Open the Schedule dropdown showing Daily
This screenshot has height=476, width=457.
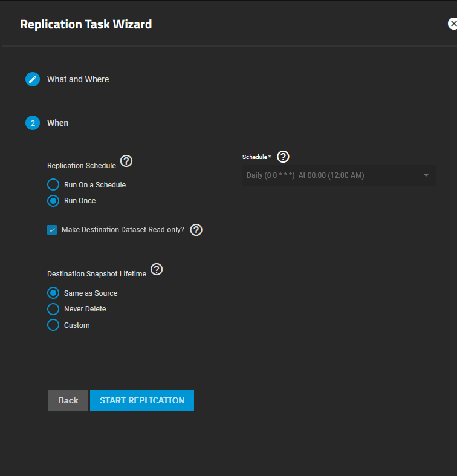339,175
